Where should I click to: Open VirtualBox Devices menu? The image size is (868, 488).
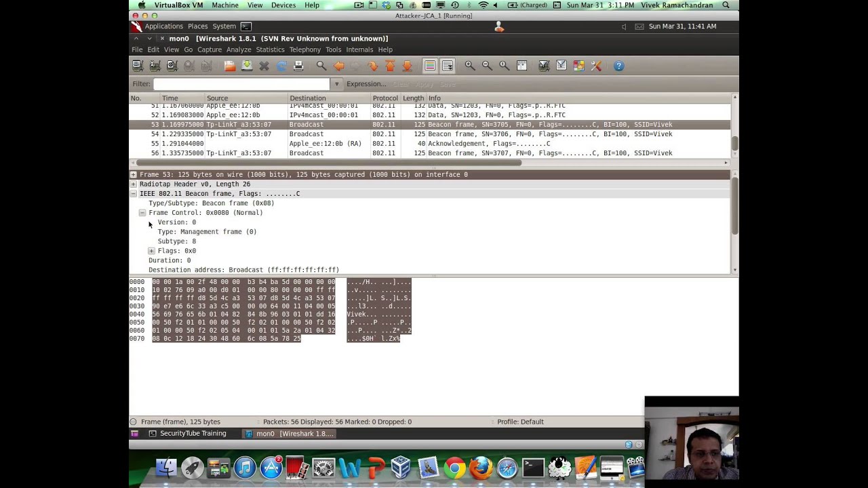tap(283, 5)
